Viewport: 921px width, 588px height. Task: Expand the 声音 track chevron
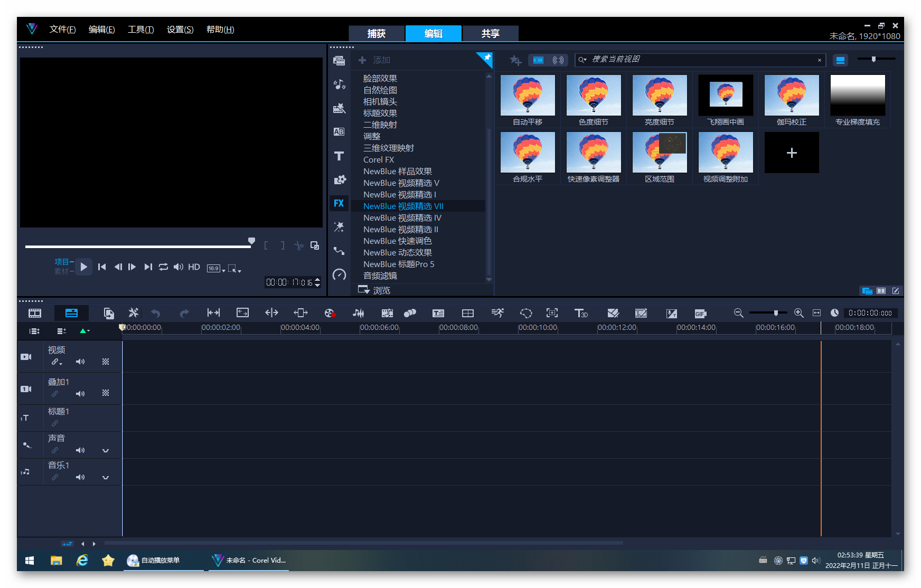point(106,451)
